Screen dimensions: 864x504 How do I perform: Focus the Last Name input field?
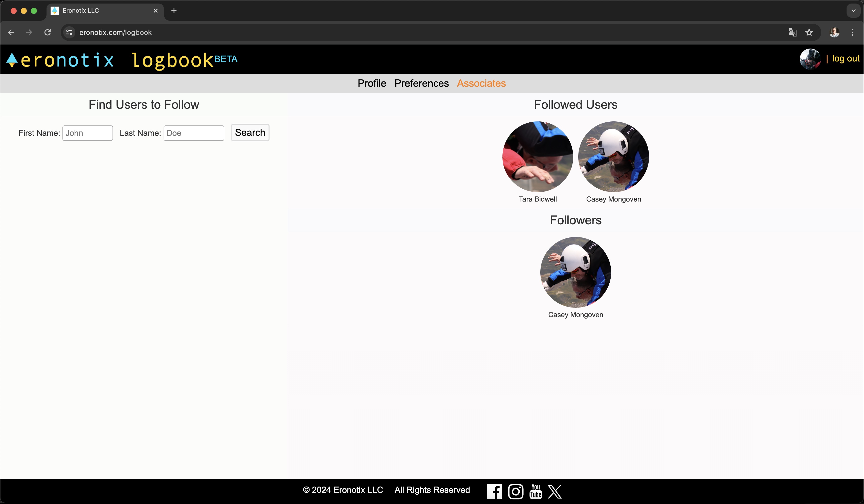point(194,133)
